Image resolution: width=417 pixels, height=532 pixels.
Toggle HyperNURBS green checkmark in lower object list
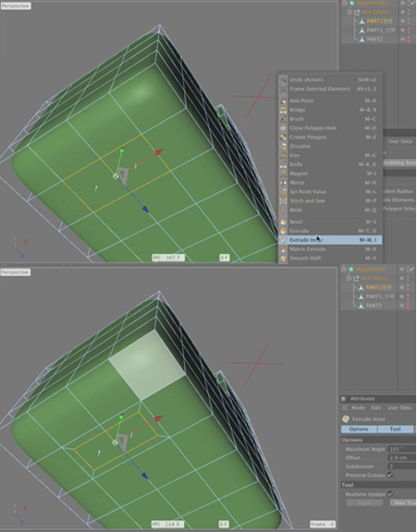[411, 269]
